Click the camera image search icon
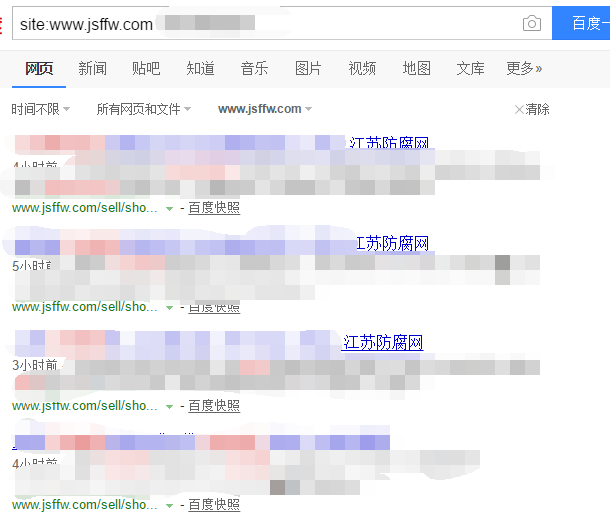This screenshot has height=518, width=610. pos(532,24)
